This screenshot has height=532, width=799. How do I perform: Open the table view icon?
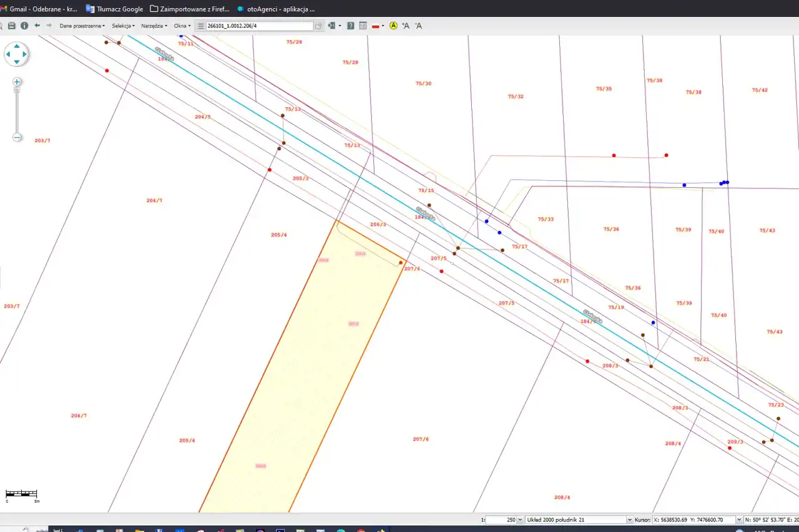363,26
